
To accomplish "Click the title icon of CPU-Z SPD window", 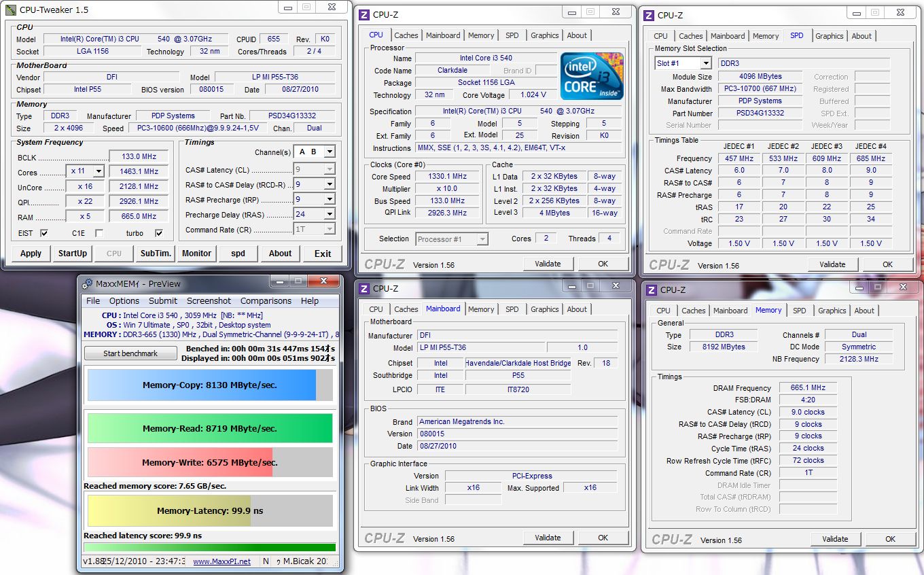I will coord(649,16).
